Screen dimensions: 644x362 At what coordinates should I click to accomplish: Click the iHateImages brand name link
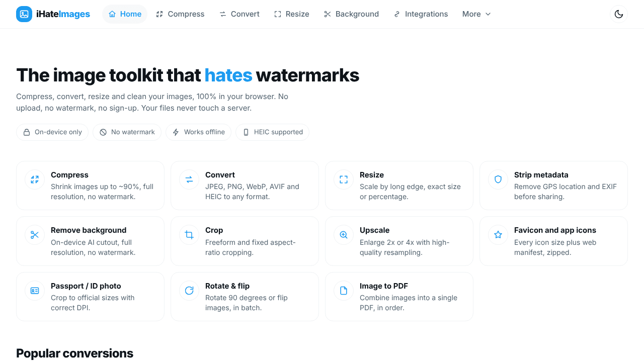[x=63, y=14]
